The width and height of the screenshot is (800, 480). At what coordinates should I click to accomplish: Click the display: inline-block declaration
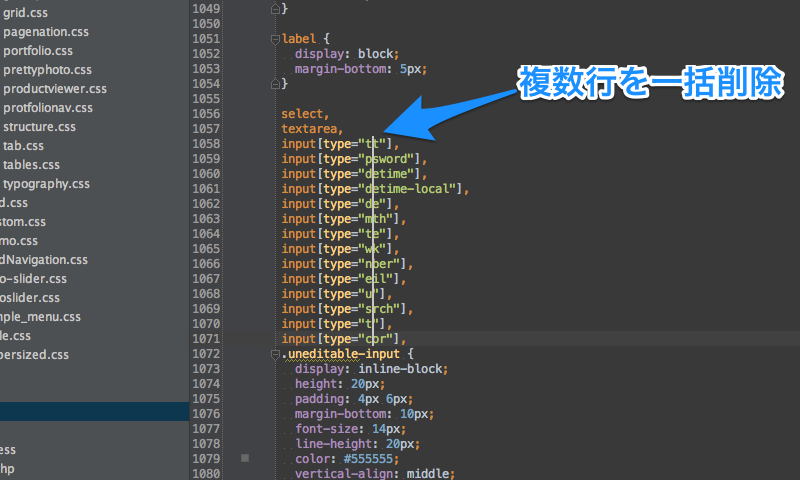pyautogui.click(x=370, y=369)
